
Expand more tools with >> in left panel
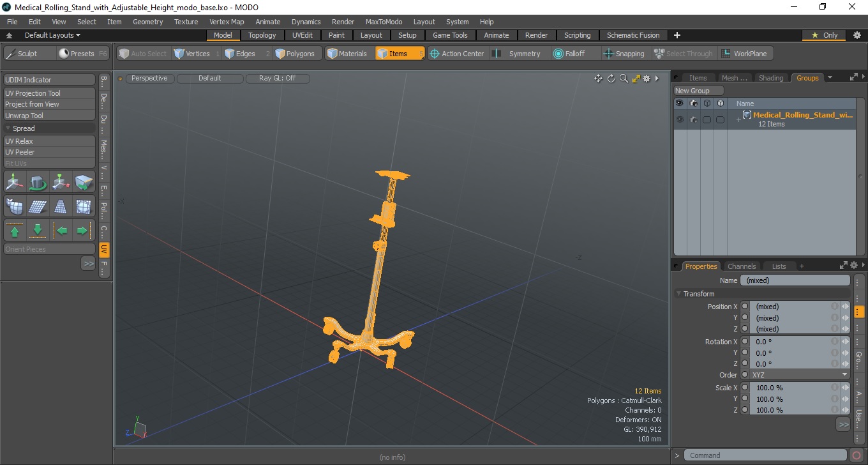coord(88,263)
